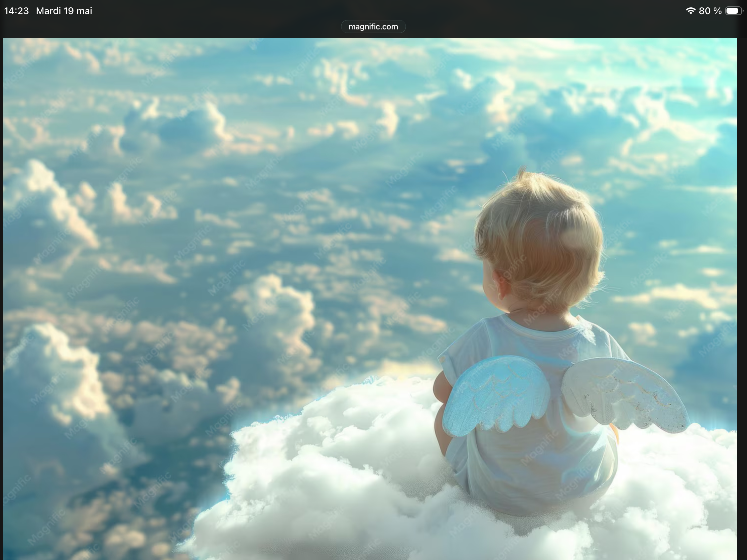Tap the Wi-Fi status icon
Image resolution: width=747 pixels, height=560 pixels.
click(691, 11)
